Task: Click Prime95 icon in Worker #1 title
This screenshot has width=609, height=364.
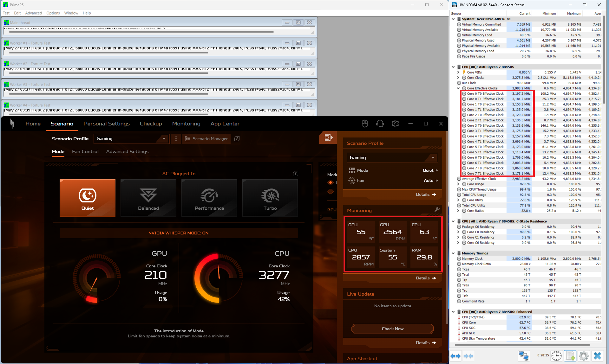Action: (x=6, y=43)
